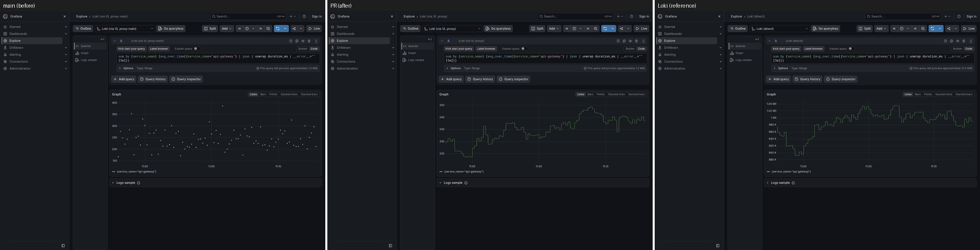The image size is (980, 250).
Task: Select Bars graph style in the main (before) panel
Action: (x=263, y=94)
